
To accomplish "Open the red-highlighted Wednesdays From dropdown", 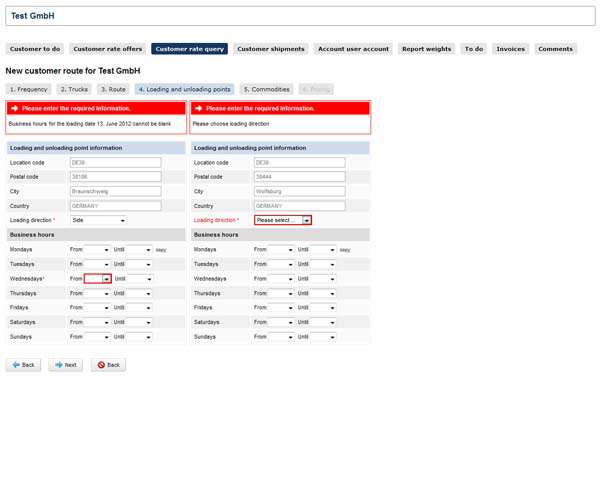I will [x=98, y=279].
